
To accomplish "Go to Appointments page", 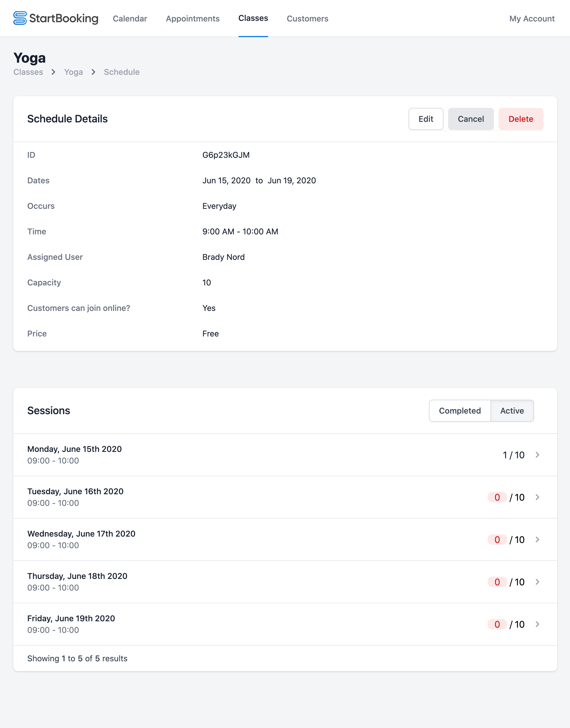I will pos(192,19).
